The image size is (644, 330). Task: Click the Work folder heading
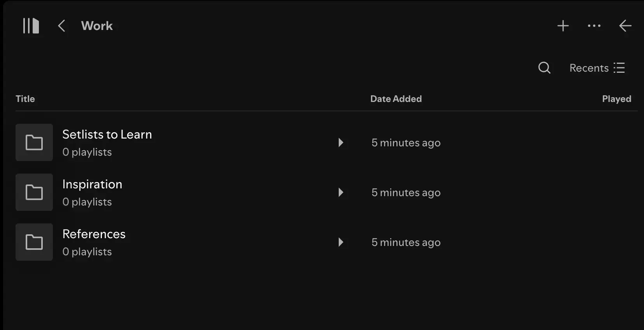pyautogui.click(x=97, y=26)
